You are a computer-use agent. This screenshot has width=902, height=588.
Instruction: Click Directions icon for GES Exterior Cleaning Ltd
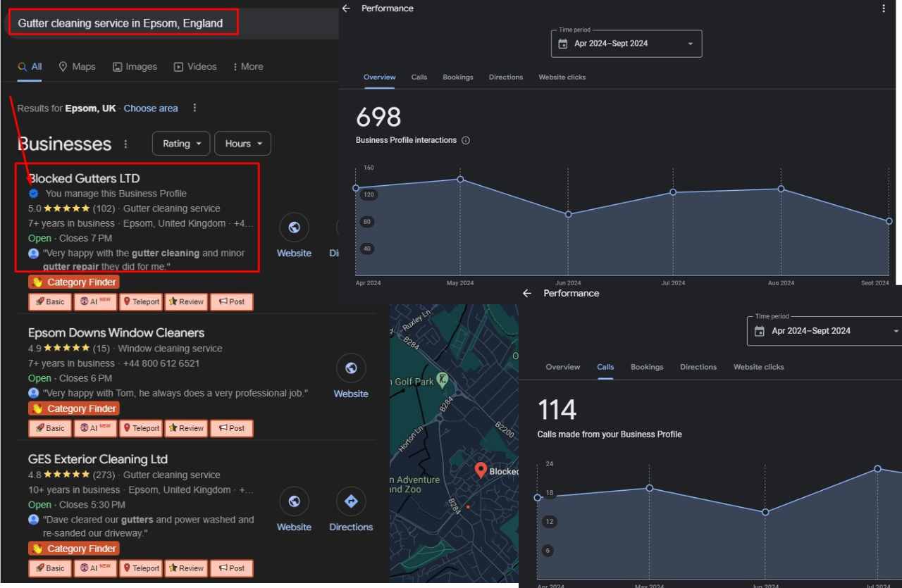(351, 501)
